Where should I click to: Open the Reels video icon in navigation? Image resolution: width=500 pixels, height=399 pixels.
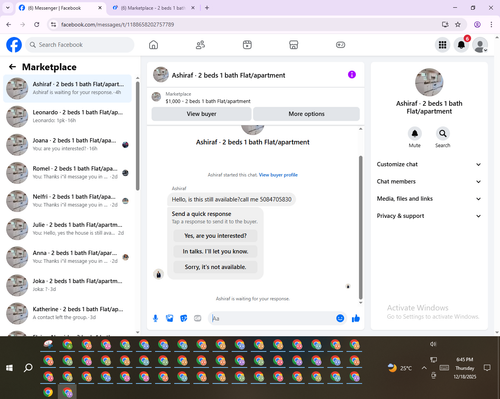pyautogui.click(x=247, y=45)
